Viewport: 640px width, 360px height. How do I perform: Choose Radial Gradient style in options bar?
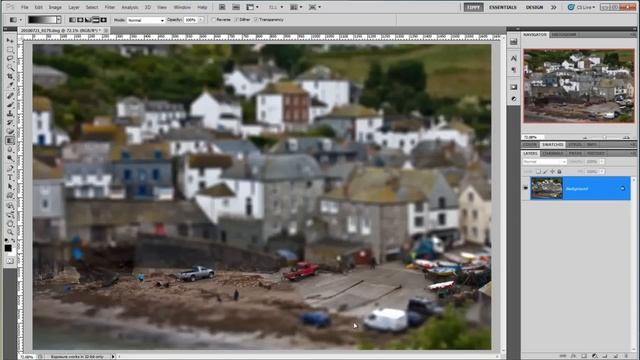[x=80, y=20]
